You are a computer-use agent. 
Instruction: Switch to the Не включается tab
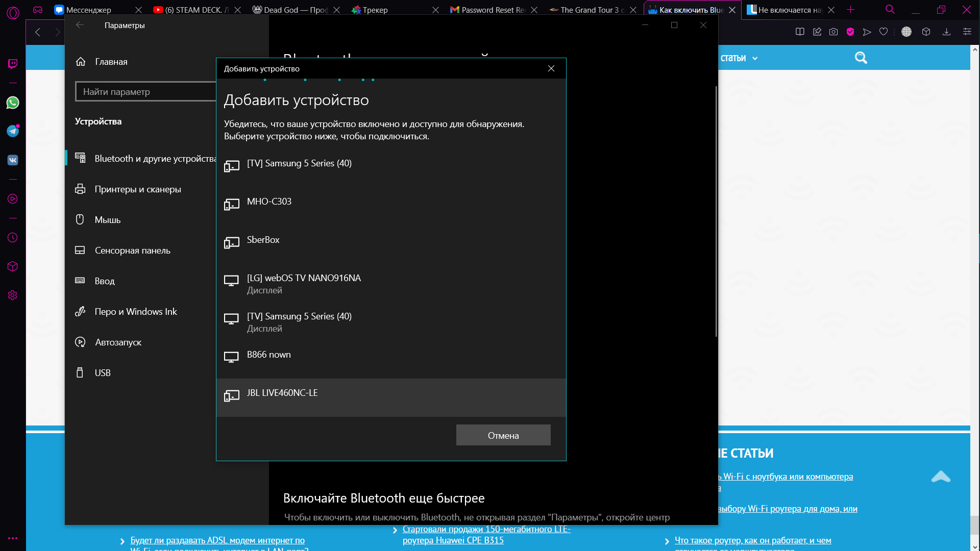pyautogui.click(x=785, y=10)
